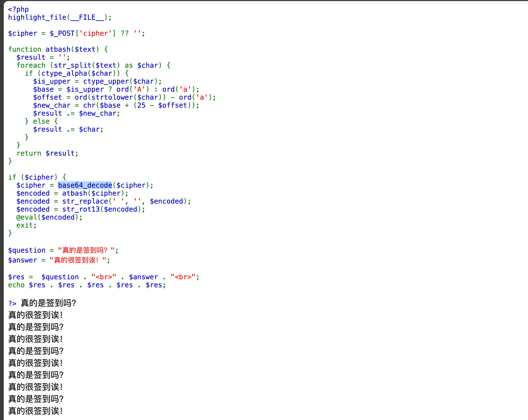Click the return $result statement
The width and height of the screenshot is (528, 420).
pos(47,153)
